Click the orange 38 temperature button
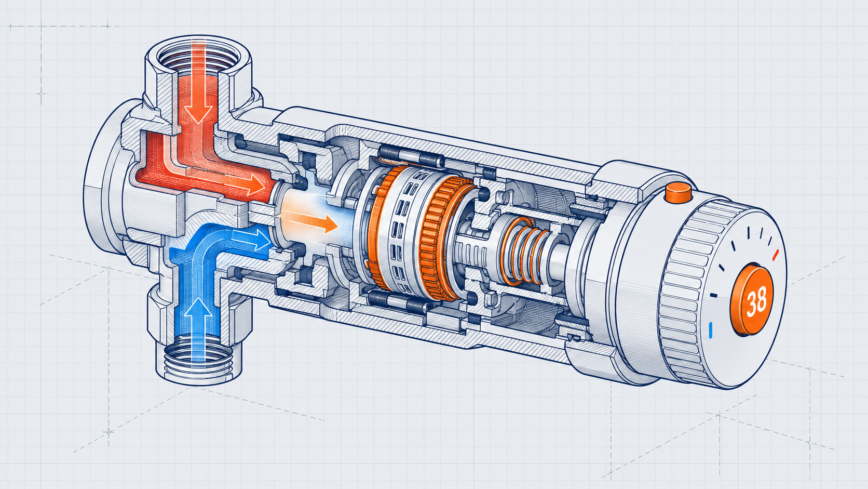 (751, 300)
